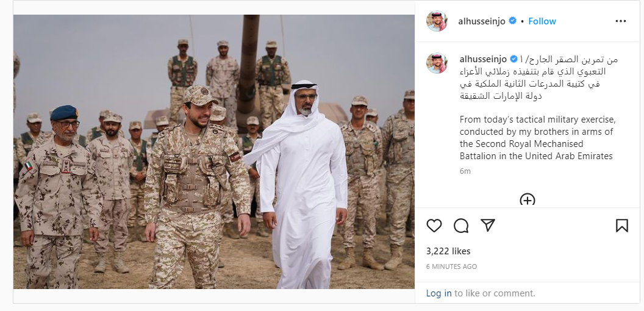The image size is (644, 311).
Task: Click the 6m caption timestamp
Action: tap(465, 171)
